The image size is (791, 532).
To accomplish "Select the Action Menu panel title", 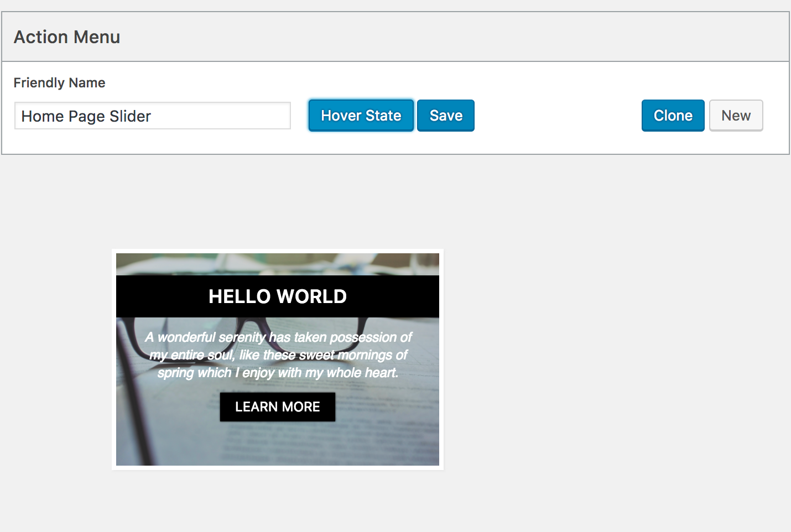I will click(67, 37).
